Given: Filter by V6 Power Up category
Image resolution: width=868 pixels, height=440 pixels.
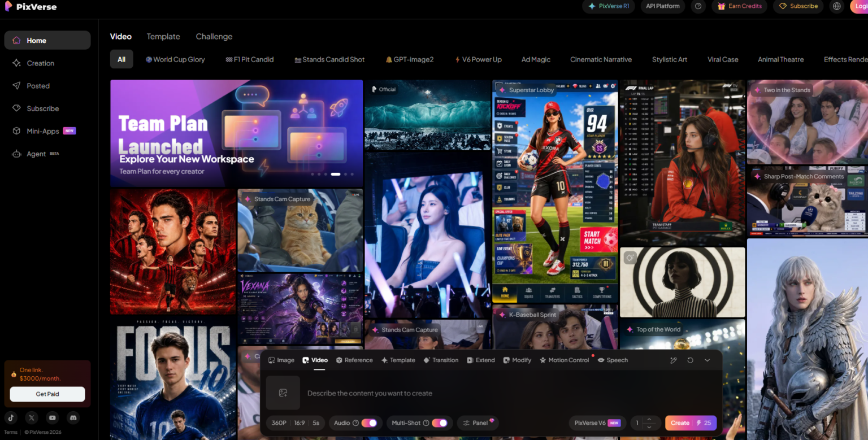Looking at the screenshot, I should [478, 59].
